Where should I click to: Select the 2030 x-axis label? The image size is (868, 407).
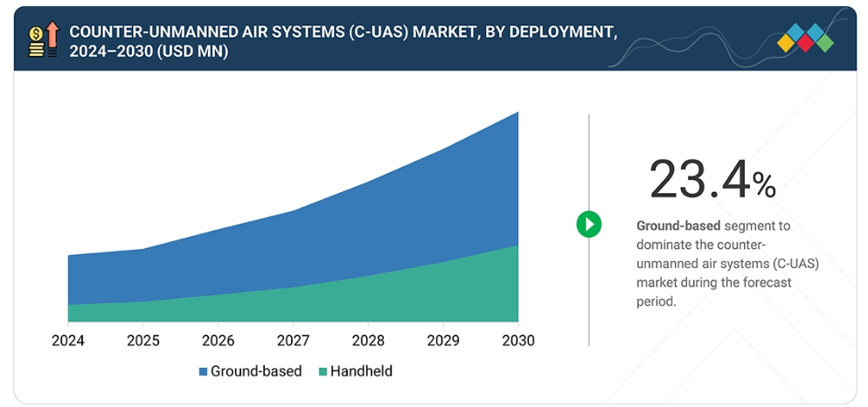pos(517,340)
